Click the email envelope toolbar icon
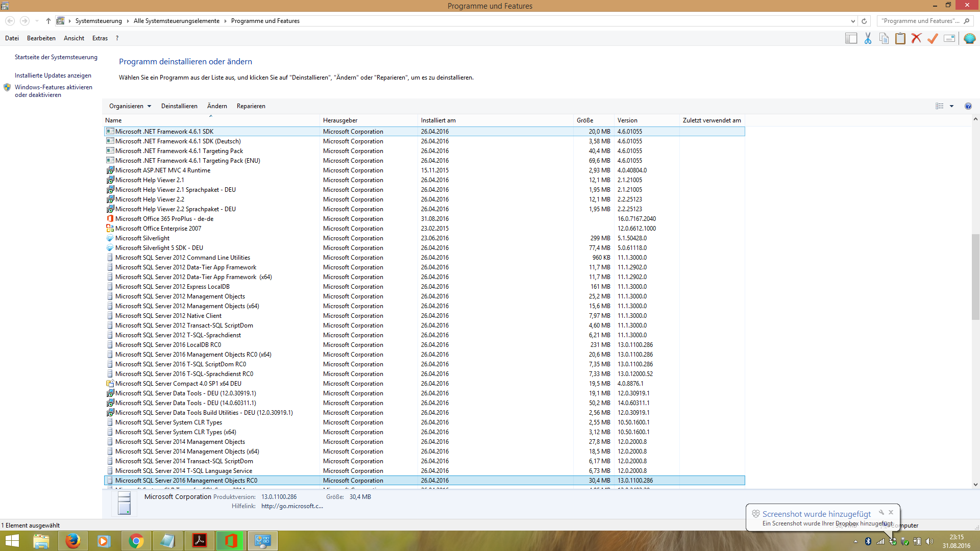This screenshot has height=551, width=980. tap(949, 38)
